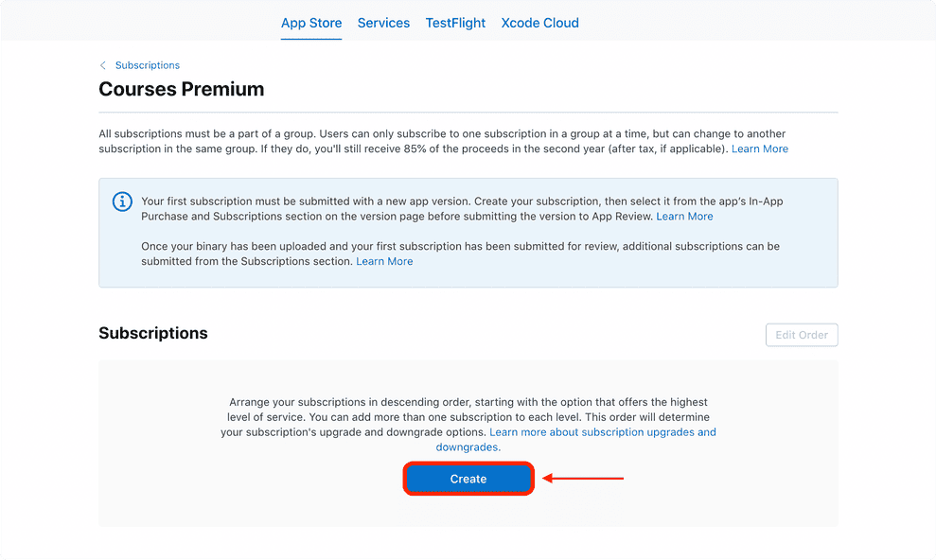
Task: Click the red arrow pointing at Create
Action: coord(583,479)
